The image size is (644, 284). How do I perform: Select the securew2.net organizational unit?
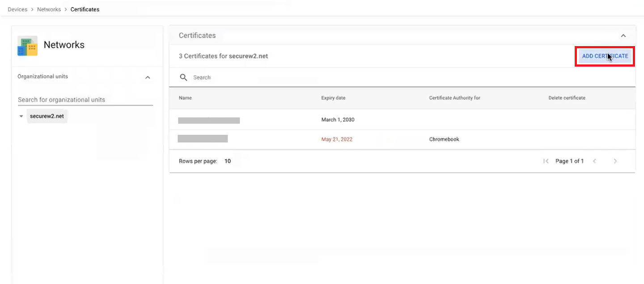47,116
